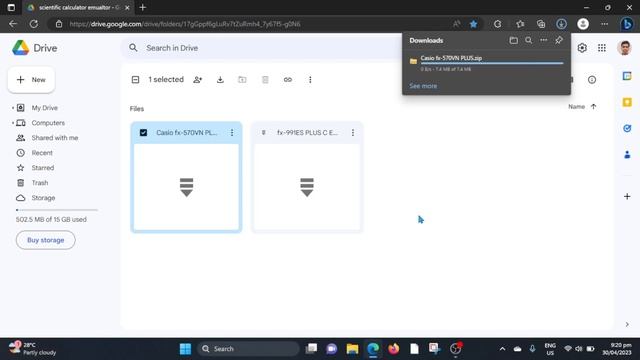Open the Casio fx-570VN PLUS file thumbnail
This screenshot has width=640, height=360.
tap(187, 187)
